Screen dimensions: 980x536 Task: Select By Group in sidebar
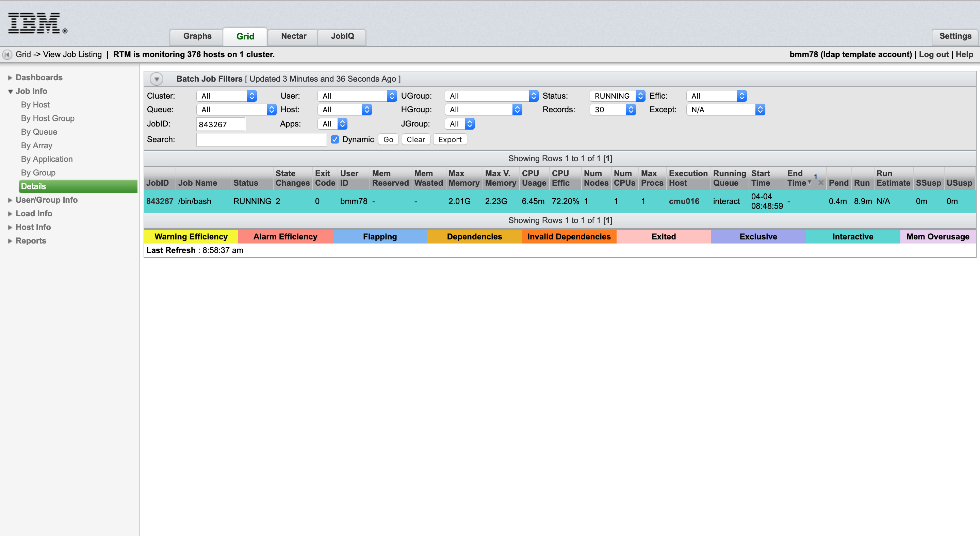(38, 173)
